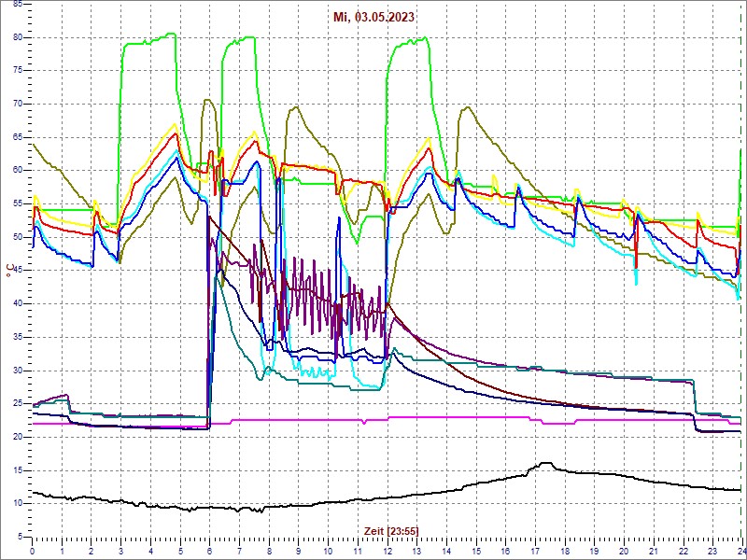Click hour 18 on the time axis

click(565, 550)
